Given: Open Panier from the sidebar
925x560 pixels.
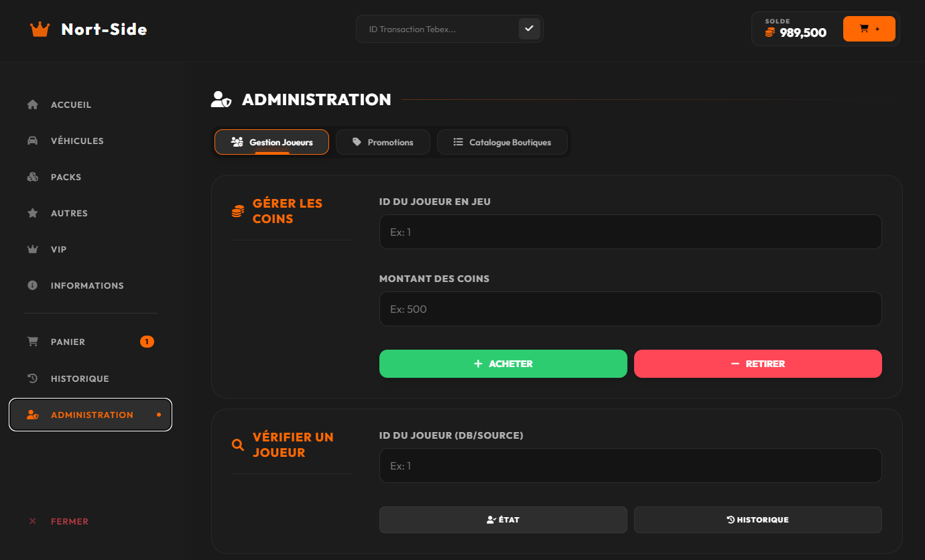Looking at the screenshot, I should (90, 342).
